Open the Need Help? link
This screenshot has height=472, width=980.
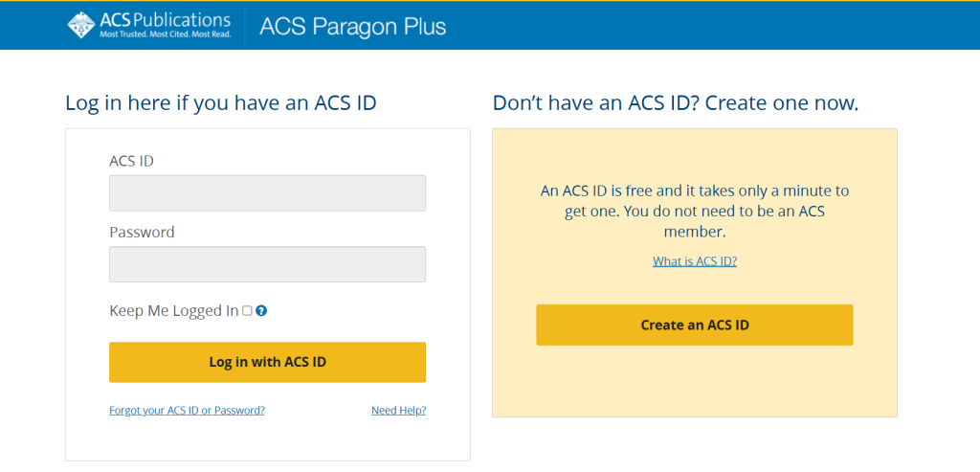(x=399, y=411)
